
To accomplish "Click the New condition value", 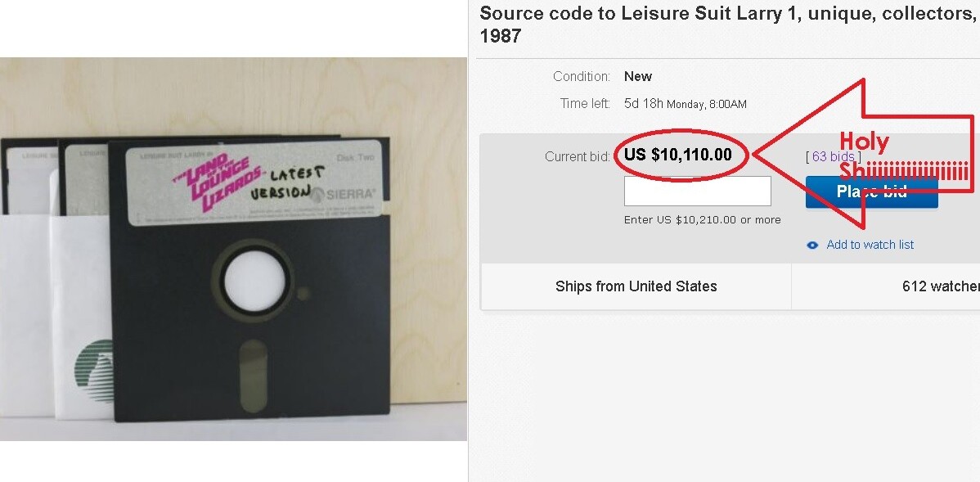I will (x=638, y=76).
